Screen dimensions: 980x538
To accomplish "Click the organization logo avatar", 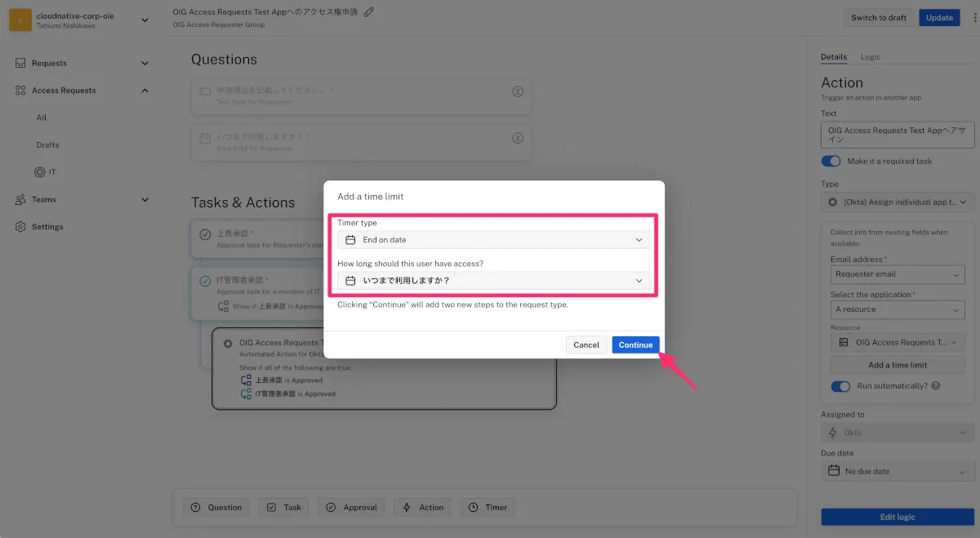I will (20, 20).
